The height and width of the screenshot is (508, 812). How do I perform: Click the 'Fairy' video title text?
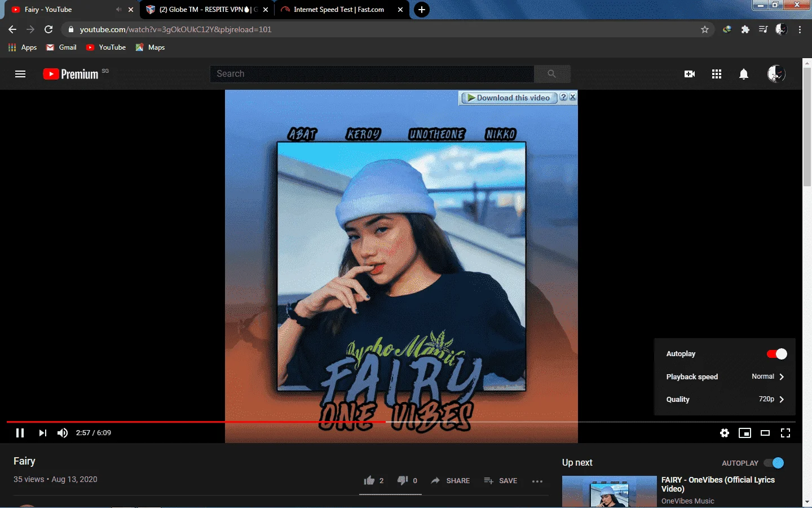(24, 461)
